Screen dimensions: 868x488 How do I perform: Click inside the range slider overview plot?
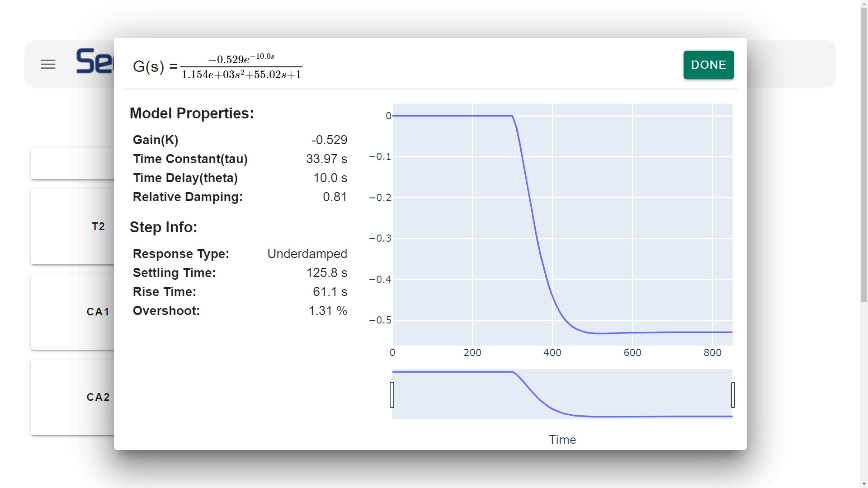pos(562,394)
